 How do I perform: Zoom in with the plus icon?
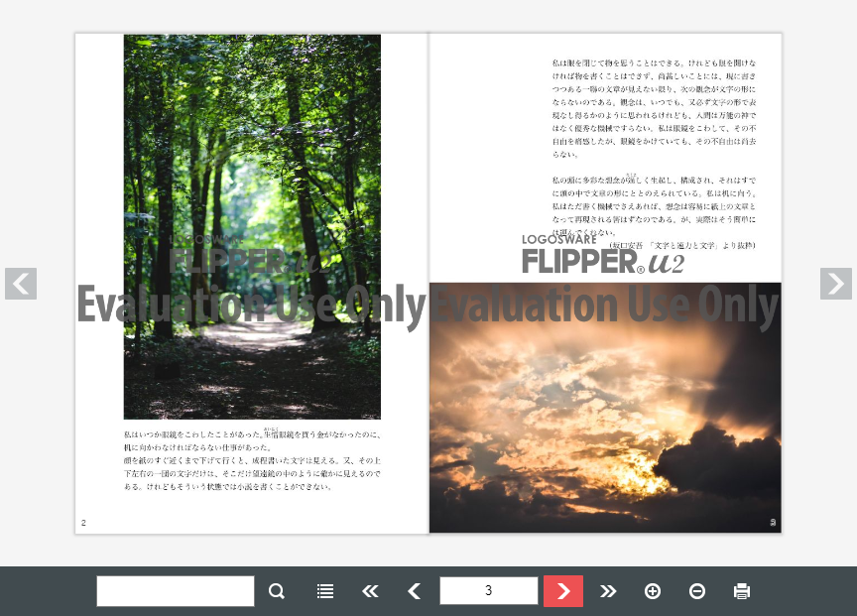tap(653, 590)
